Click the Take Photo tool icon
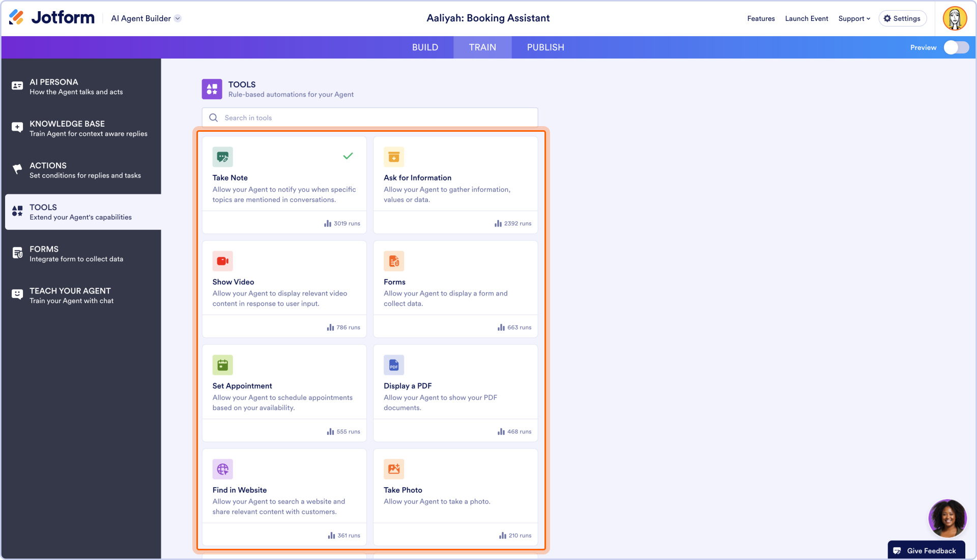 [x=393, y=469]
